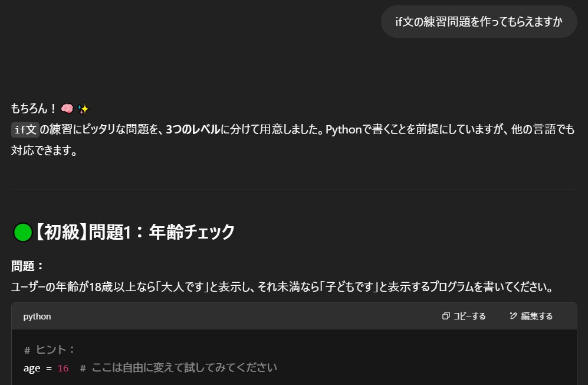
Task: Click the copy icon in code header
Action: [x=446, y=316]
